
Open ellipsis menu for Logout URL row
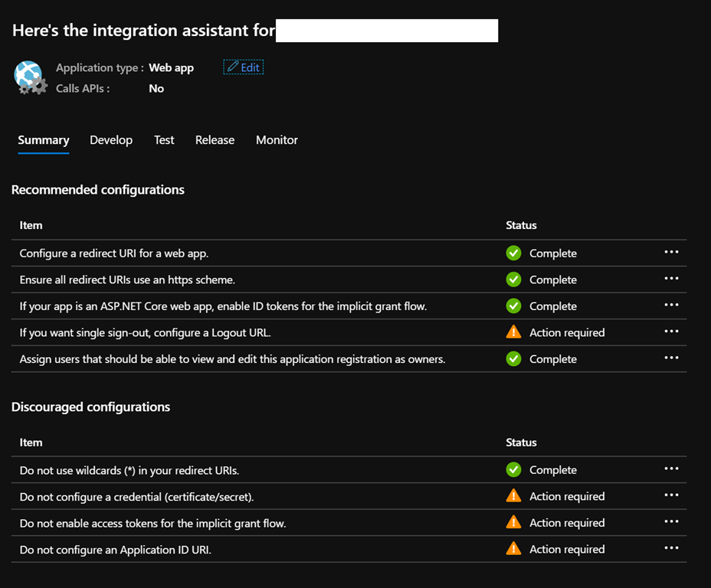pos(671,332)
